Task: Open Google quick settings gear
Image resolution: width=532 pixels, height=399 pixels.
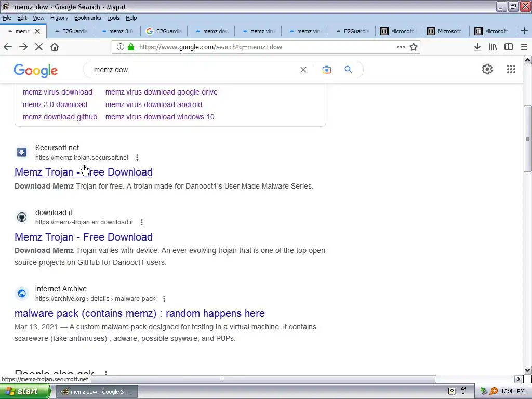Action: point(487,69)
